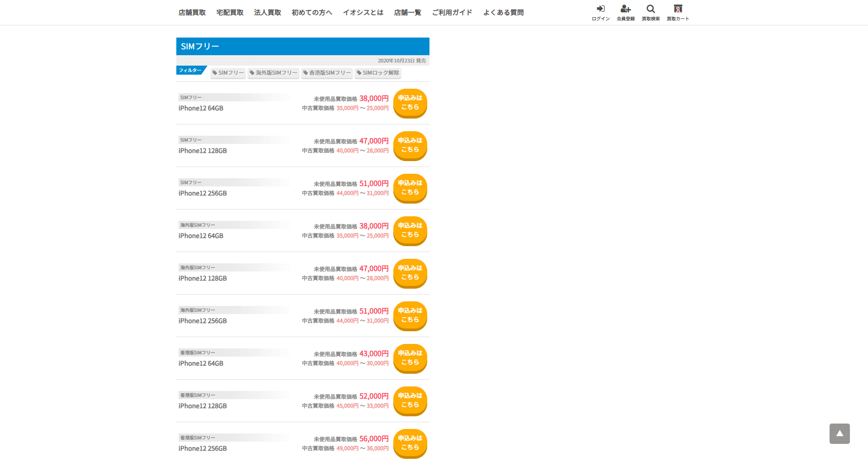Screen dimensions: 868x462
Task: Click the SIMフリー blue section header
Action: [302, 47]
